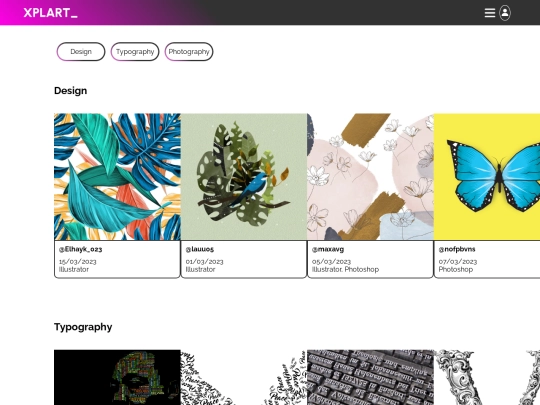Screen dimensions: 540x405
Task: Click 'Photoshop' label under @nofpbvns
Action: pyautogui.click(x=456, y=269)
